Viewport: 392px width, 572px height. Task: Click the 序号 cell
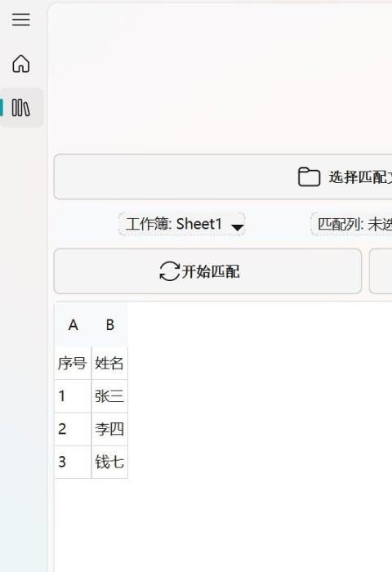coord(73,364)
